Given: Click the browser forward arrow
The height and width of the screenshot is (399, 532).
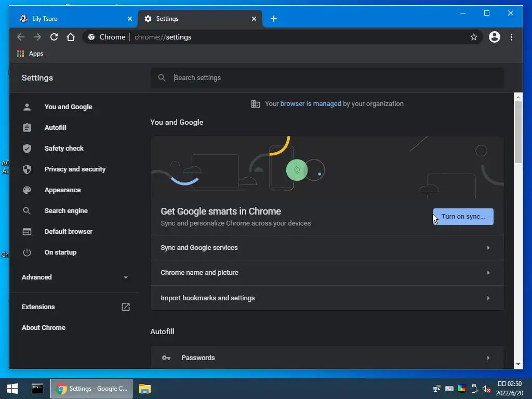Looking at the screenshot, I should [37, 37].
